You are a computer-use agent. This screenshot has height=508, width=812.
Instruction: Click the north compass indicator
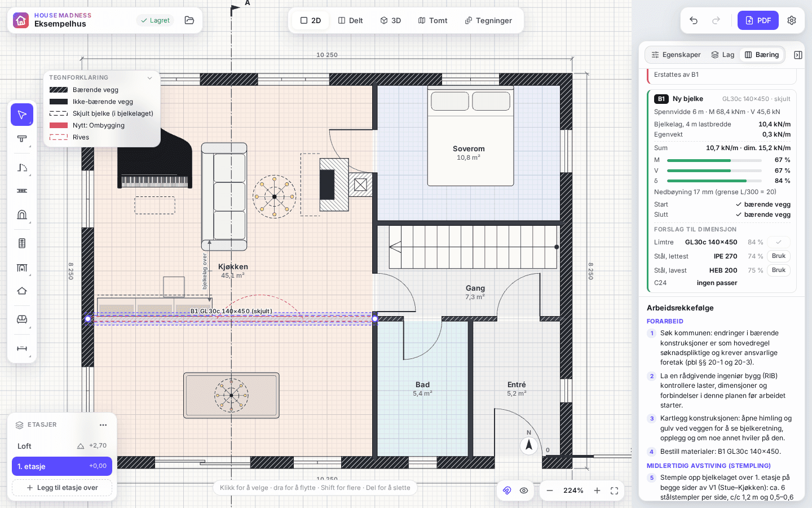529,445
